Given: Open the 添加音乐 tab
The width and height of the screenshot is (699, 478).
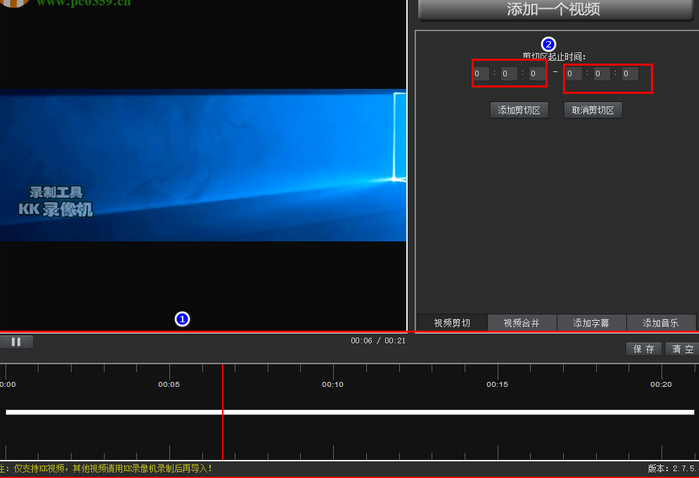Looking at the screenshot, I should tap(661, 323).
